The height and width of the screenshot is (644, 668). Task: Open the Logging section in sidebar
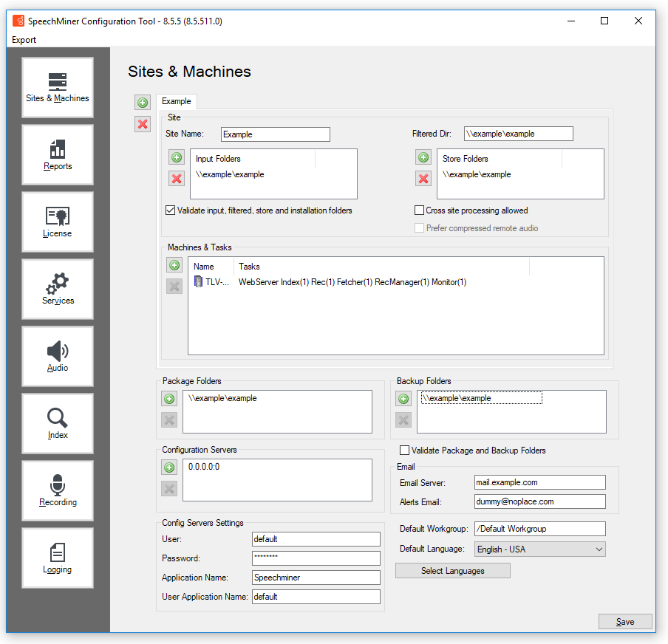[58, 558]
